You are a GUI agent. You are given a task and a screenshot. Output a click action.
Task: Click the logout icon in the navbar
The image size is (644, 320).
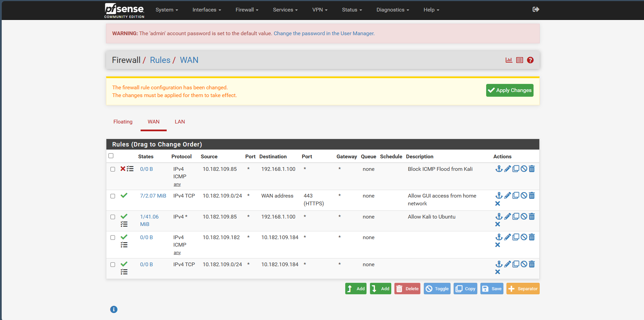pyautogui.click(x=536, y=9)
